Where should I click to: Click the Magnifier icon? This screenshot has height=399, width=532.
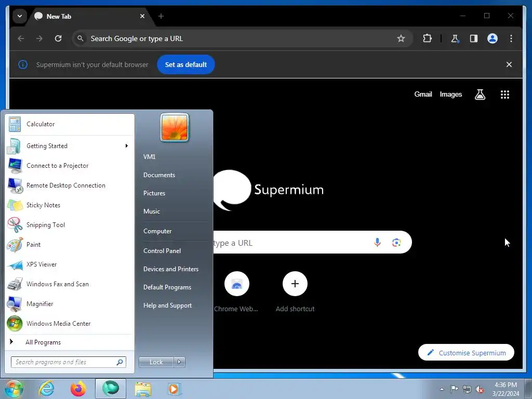tap(15, 303)
